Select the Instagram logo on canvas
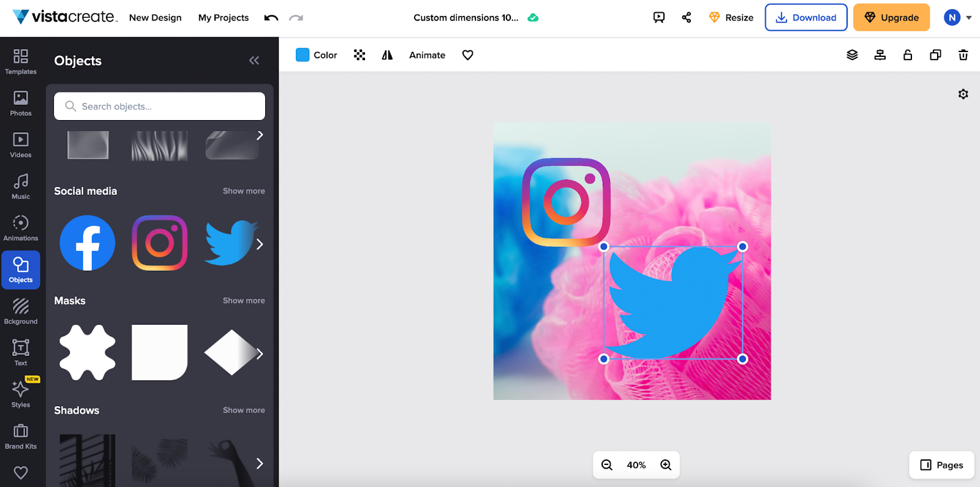980x487 pixels. [x=566, y=202]
